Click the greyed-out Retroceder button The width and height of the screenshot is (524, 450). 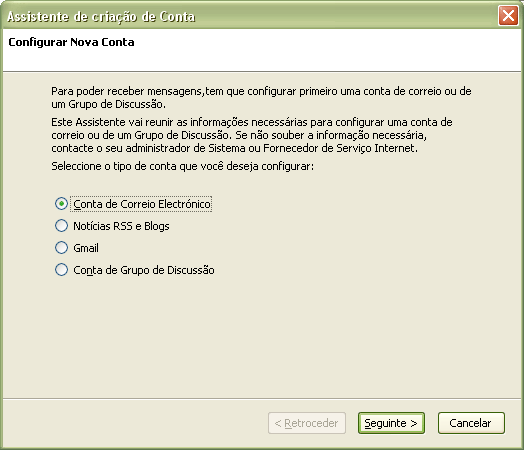[307, 423]
